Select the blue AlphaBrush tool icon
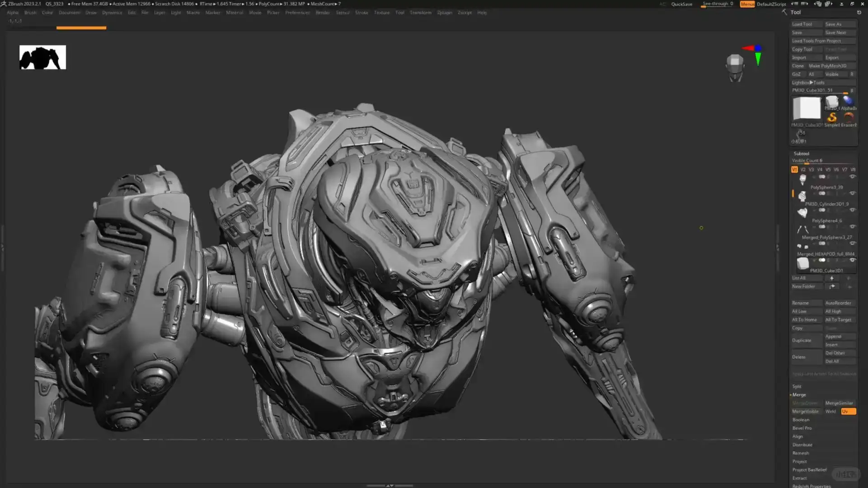 coord(848,100)
